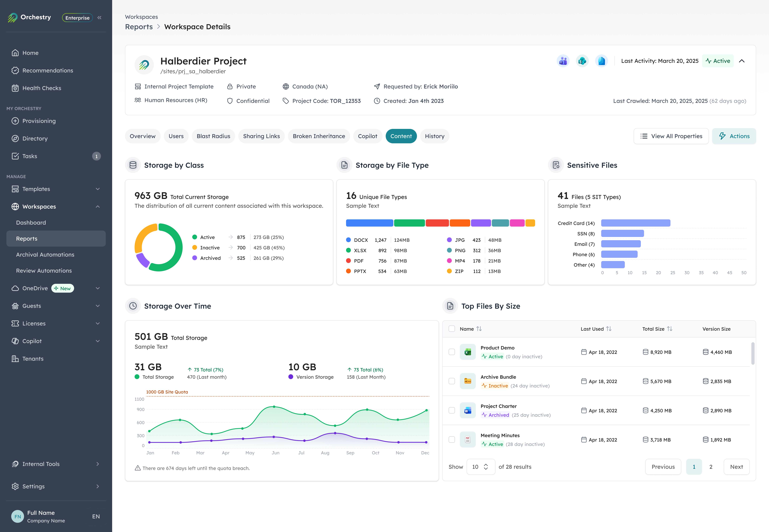Viewport: 769px width, 532px height.
Task: Click the Excel icon for Product Demo
Action: click(x=468, y=352)
